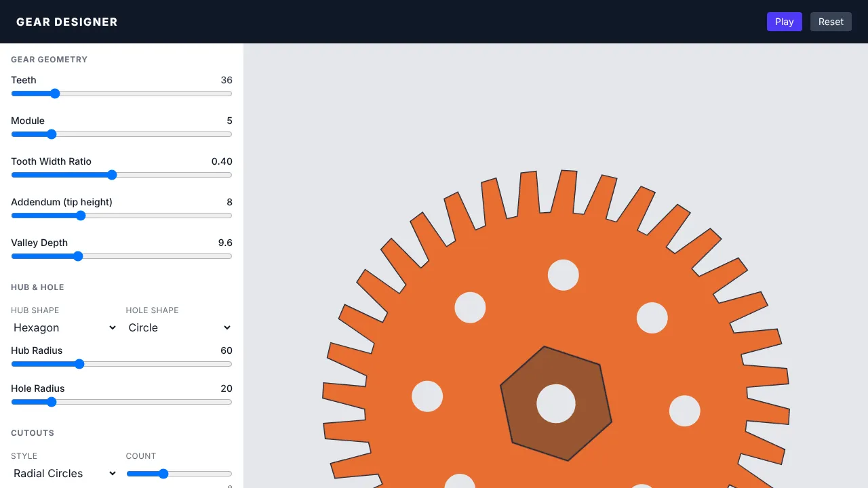Click the center hole of the gear
Image resolution: width=868 pixels, height=488 pixels.
pos(556,403)
